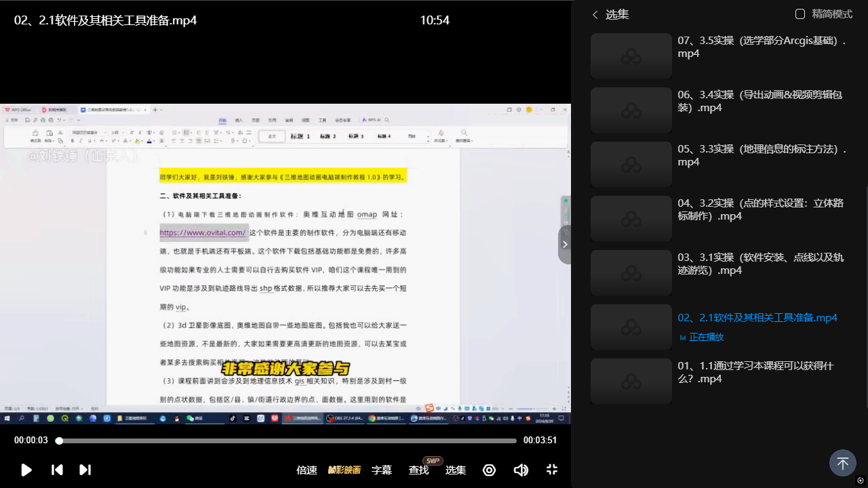Skip to previous video

pyautogui.click(x=58, y=470)
